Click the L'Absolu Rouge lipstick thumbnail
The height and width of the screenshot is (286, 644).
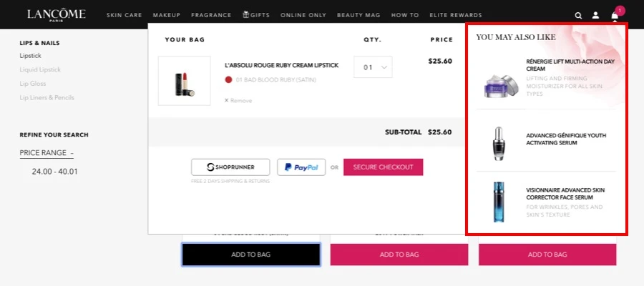pos(184,81)
